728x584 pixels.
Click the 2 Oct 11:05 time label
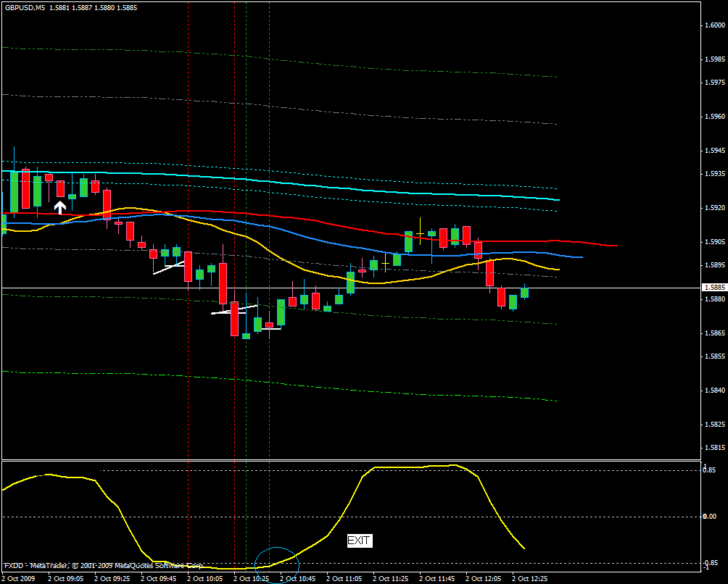344,579
